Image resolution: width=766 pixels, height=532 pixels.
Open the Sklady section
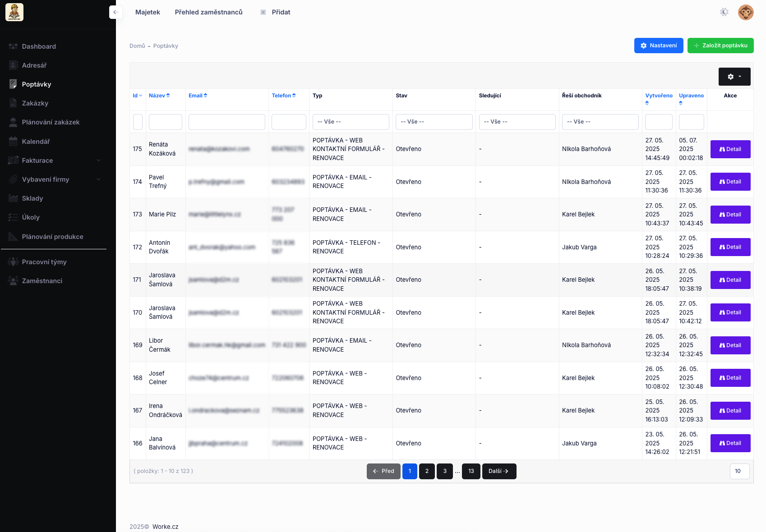tap(33, 198)
